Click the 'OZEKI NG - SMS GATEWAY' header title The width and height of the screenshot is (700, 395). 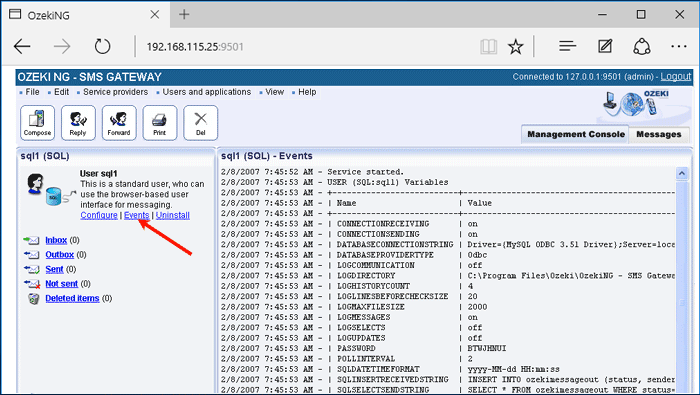(x=89, y=77)
